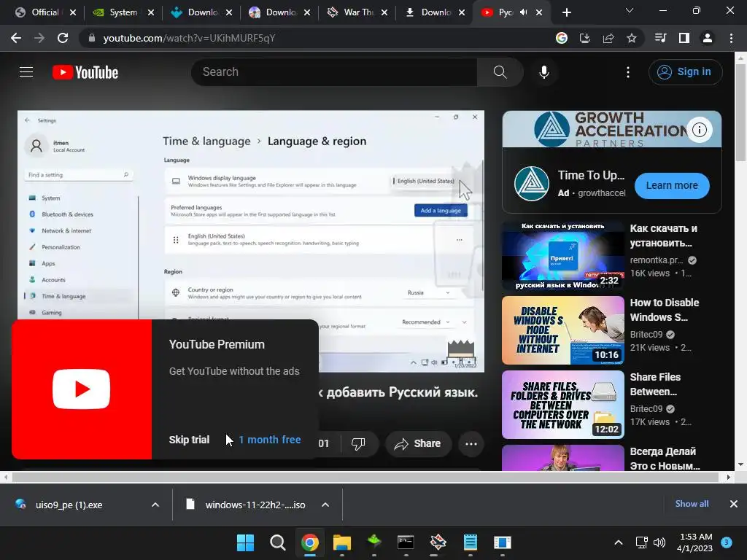Open title 'Всегда Делай Это с Новым...'
747x560 pixels.
coord(665,459)
